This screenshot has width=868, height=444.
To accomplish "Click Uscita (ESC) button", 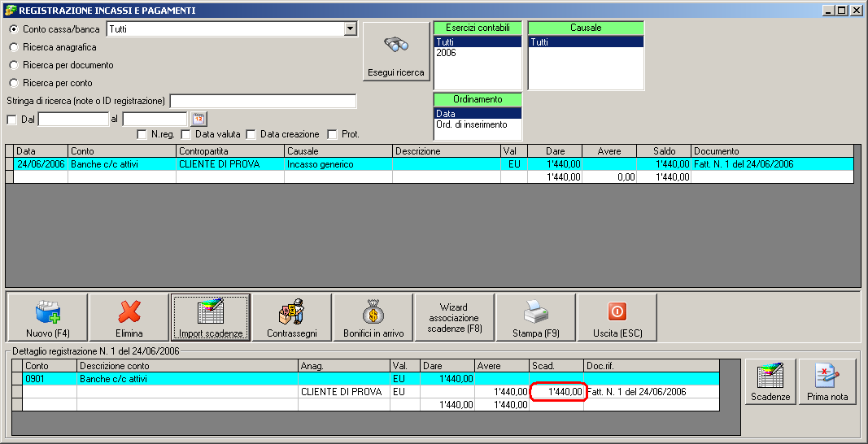I will (617, 317).
